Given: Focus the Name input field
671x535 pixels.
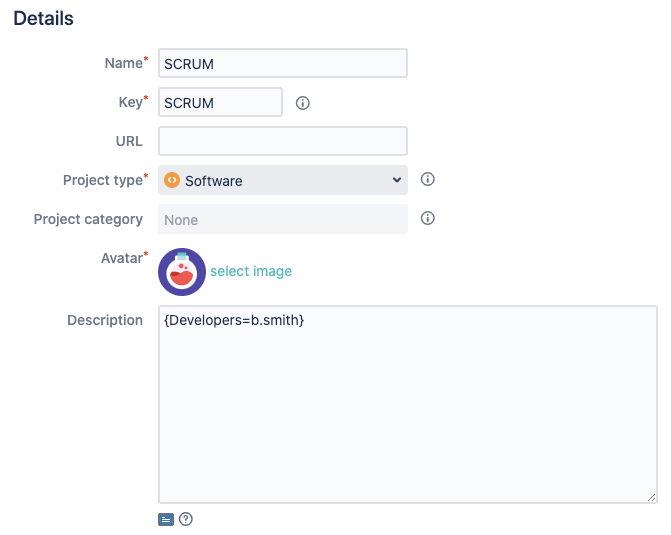Looking at the screenshot, I should pyautogui.click(x=283, y=63).
